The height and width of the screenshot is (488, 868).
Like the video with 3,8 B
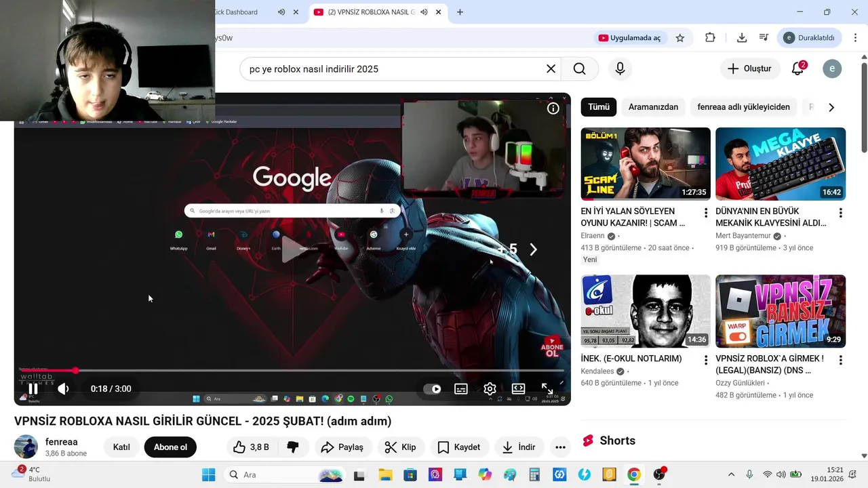tap(251, 447)
